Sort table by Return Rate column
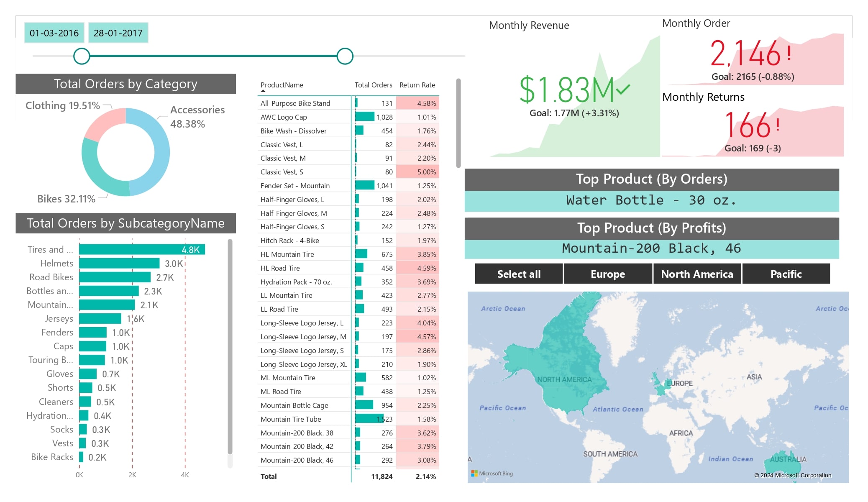The width and height of the screenshot is (868, 502). coord(417,85)
